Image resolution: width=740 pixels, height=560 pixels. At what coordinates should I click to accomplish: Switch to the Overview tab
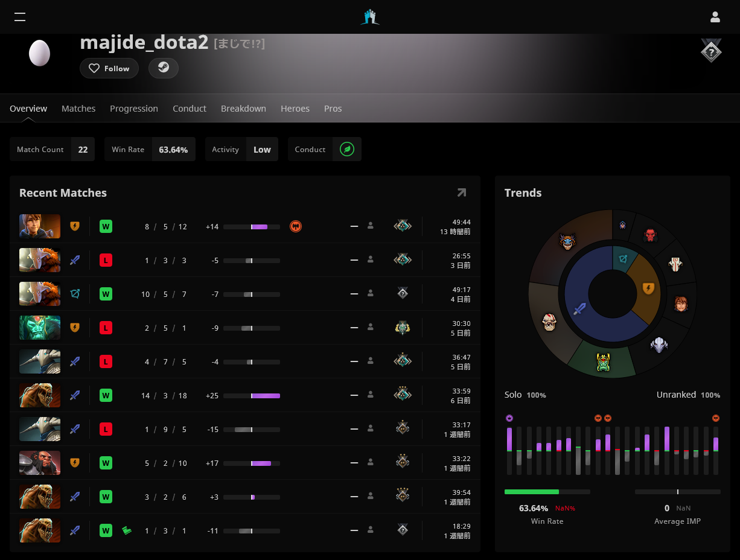pos(28,109)
